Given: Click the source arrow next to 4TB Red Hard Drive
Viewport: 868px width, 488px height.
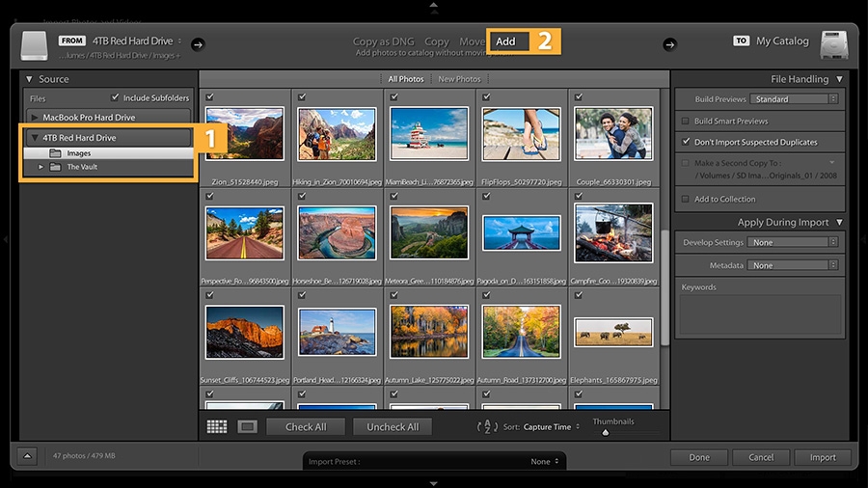Looking at the screenshot, I should (198, 44).
